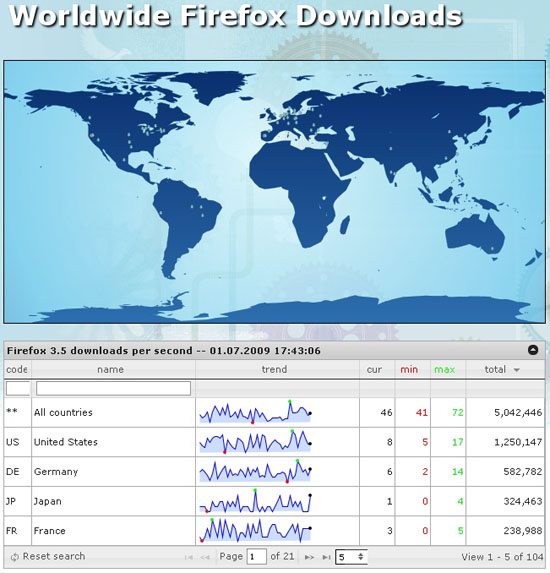This screenshot has height=573, width=550.
Task: Click total value 1,250,147
Action: pyautogui.click(x=518, y=443)
